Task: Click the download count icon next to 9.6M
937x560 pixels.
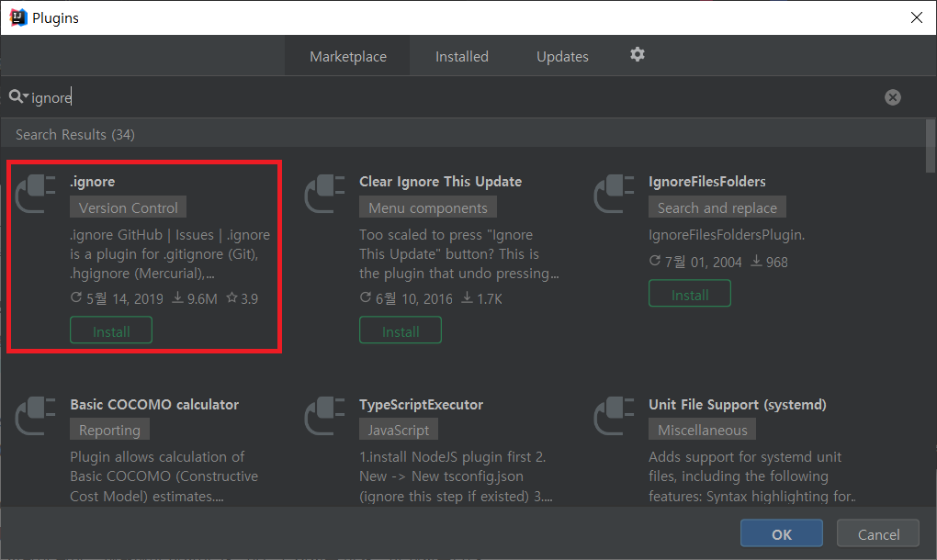Action: [x=177, y=297]
